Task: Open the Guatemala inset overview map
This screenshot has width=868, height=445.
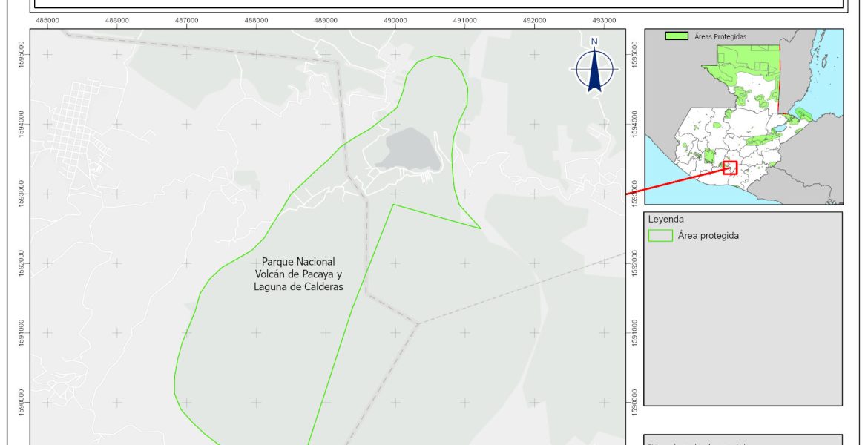Action: [743, 116]
